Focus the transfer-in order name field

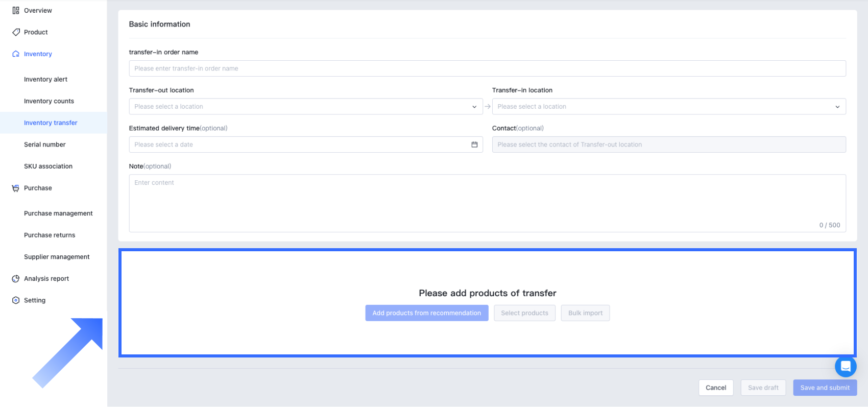coord(487,68)
